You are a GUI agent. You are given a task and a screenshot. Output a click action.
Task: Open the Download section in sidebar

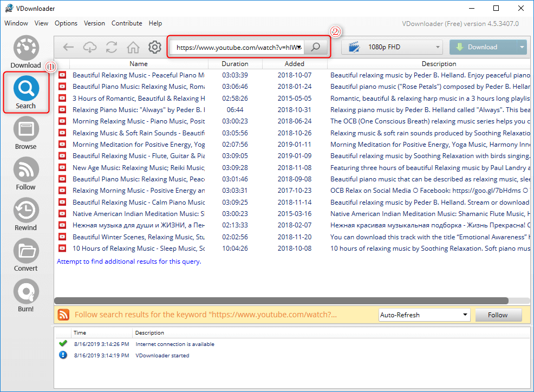coord(25,53)
